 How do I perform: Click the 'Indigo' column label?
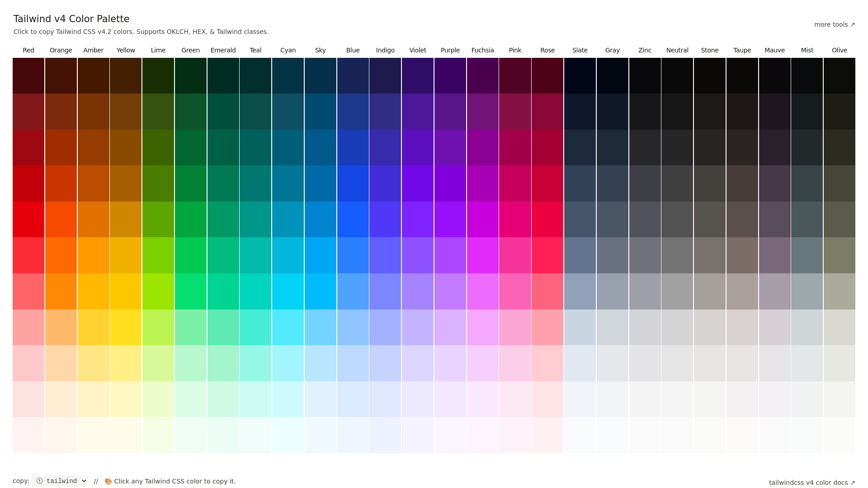[385, 50]
